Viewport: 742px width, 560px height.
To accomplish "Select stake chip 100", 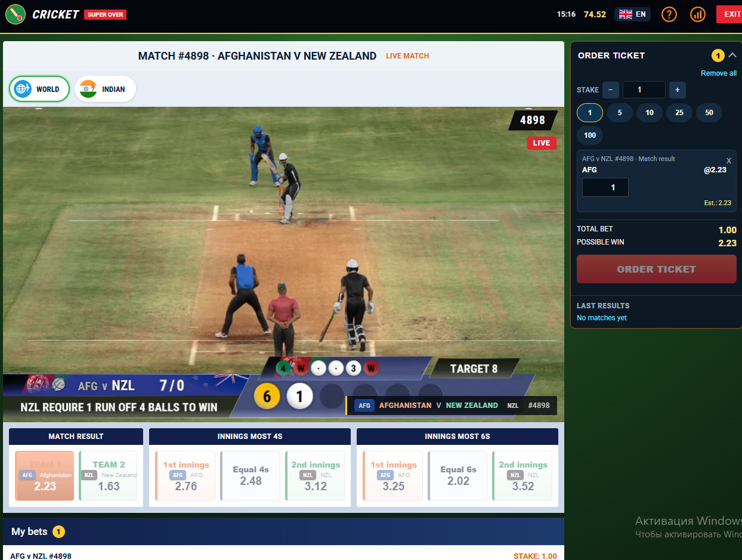I will (x=590, y=135).
